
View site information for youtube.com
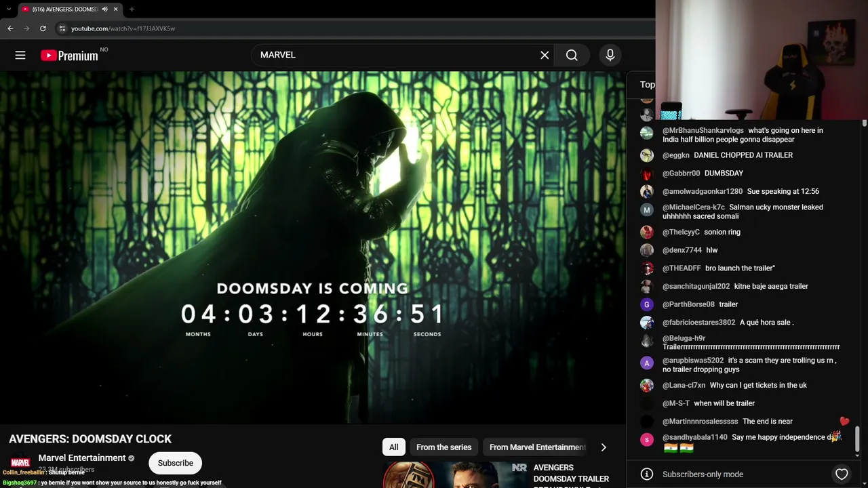pos(62,28)
